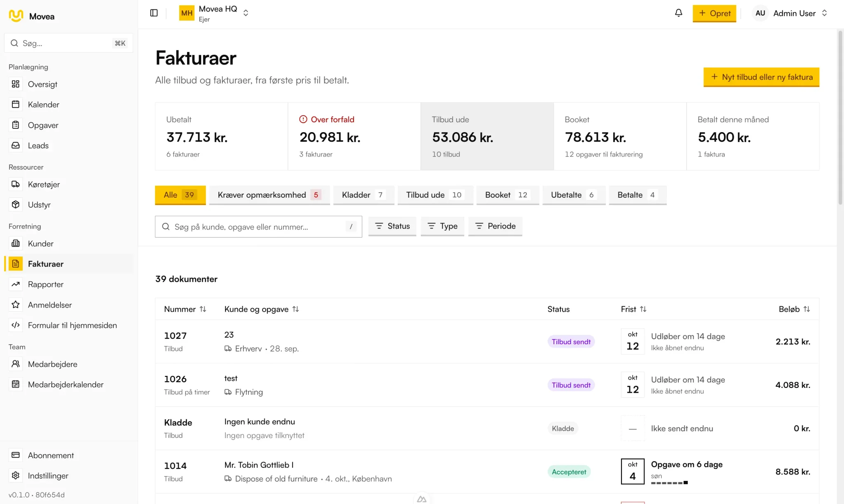This screenshot has width=844, height=504.
Task: Open invoice row 1014 Tobin Gottlieb
Action: click(487, 472)
